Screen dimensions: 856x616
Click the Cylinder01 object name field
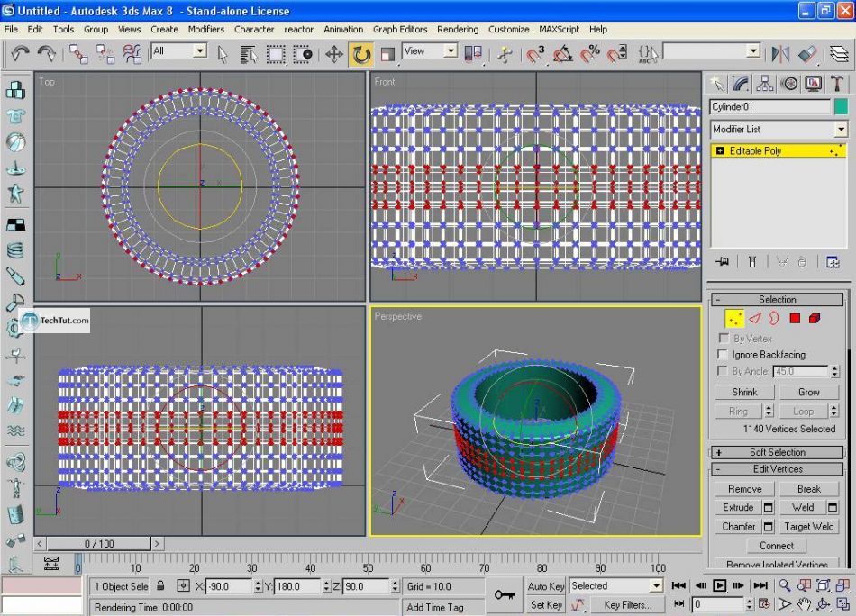(769, 107)
